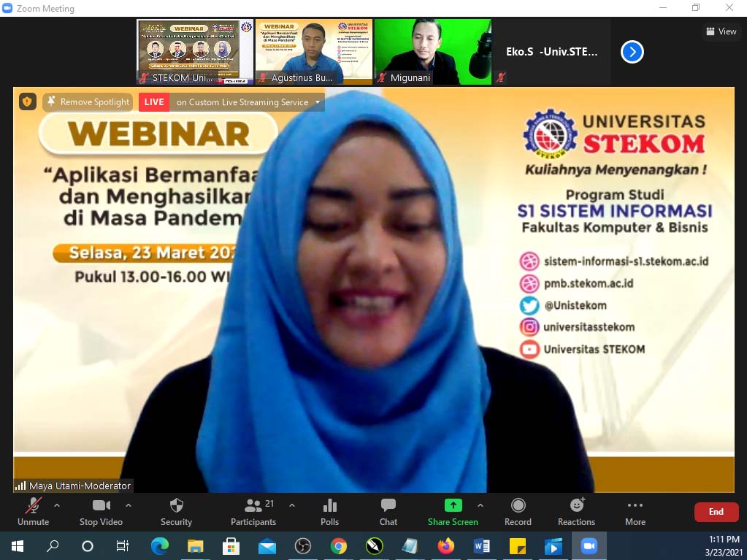Select the STEKOM Uni... participant thumbnail
This screenshot has height=560, width=747.
194,52
